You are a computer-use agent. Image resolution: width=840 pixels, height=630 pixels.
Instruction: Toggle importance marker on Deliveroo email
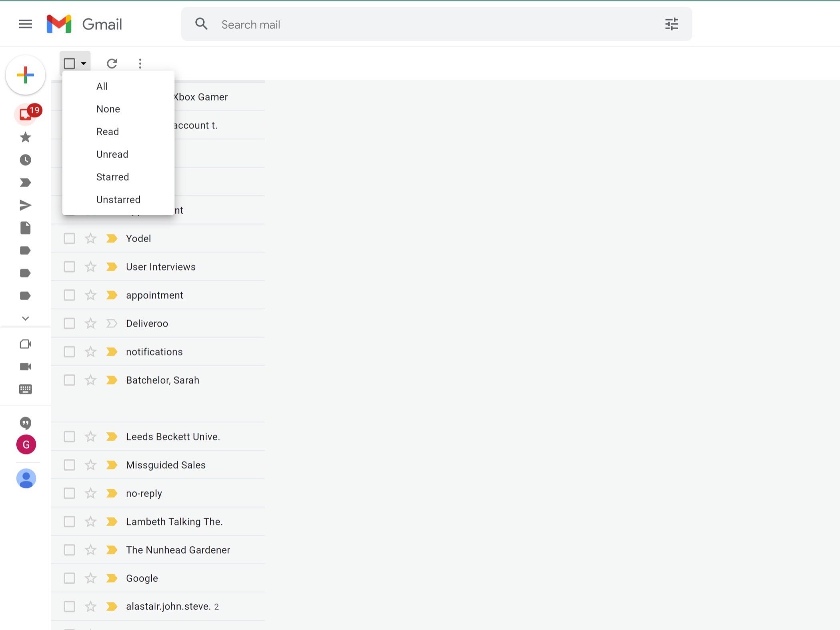112,323
